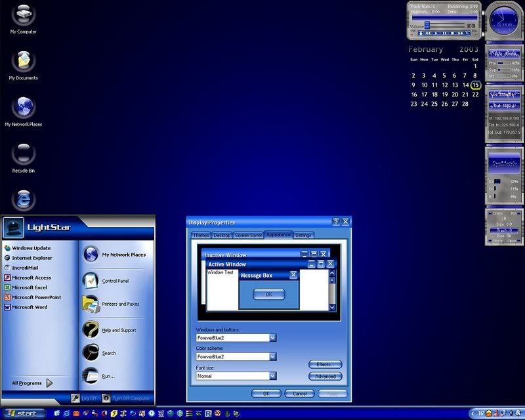Viewport: 525px width, 420px height.
Task: Click Effects... button
Action: (325, 364)
